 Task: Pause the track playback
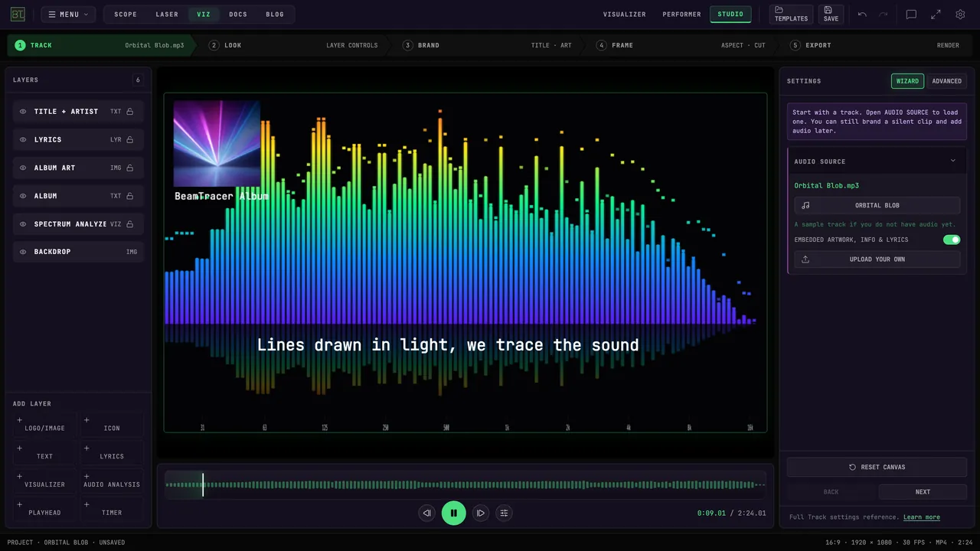point(454,513)
